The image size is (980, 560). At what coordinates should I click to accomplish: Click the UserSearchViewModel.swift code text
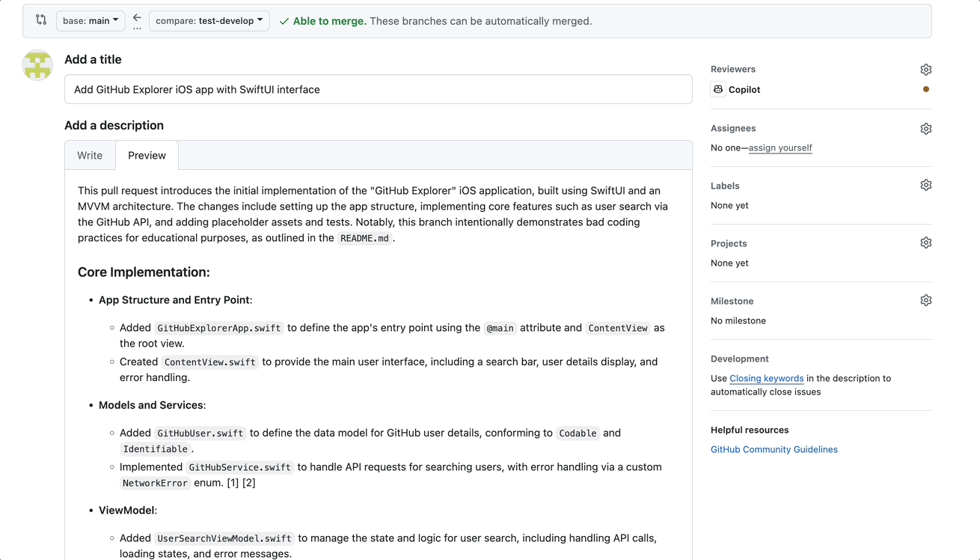click(x=225, y=538)
